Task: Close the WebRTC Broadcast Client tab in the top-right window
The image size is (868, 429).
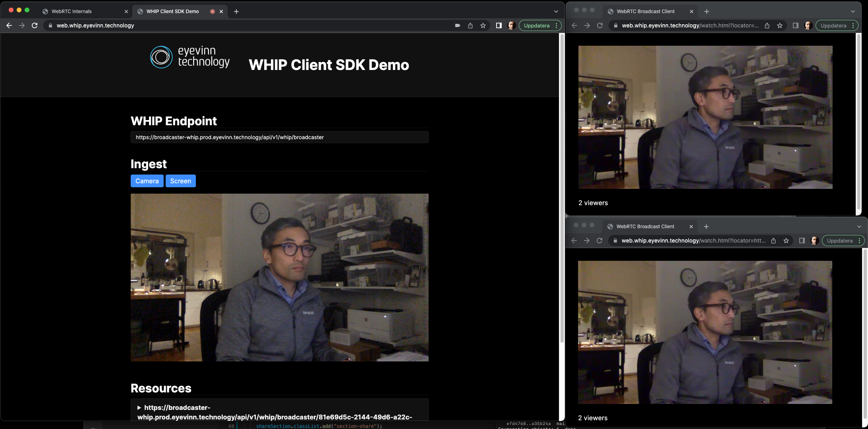Action: coord(692,12)
